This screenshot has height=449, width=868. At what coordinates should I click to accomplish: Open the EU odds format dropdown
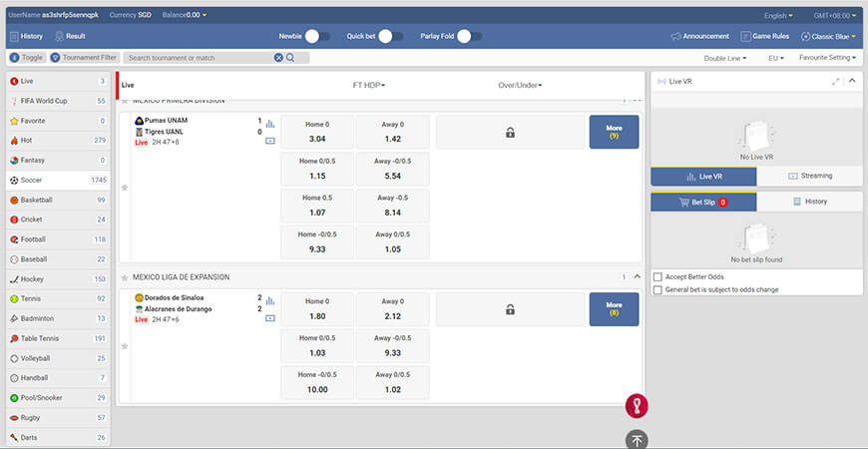776,58
